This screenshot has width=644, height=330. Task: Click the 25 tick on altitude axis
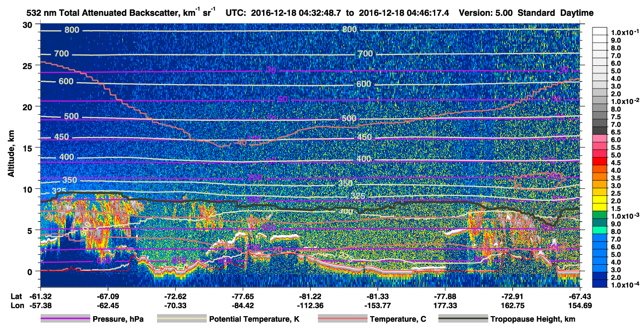tap(28, 66)
